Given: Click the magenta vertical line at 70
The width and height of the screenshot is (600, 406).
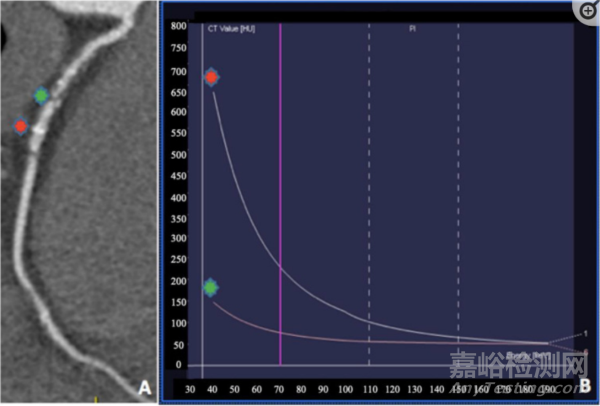Looking at the screenshot, I should (280, 200).
